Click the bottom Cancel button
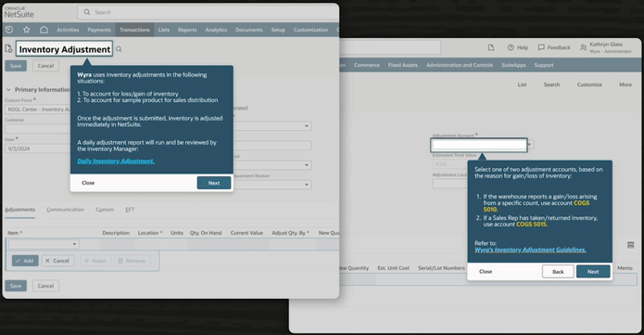Viewport: 644px width, 335px height. click(x=45, y=286)
